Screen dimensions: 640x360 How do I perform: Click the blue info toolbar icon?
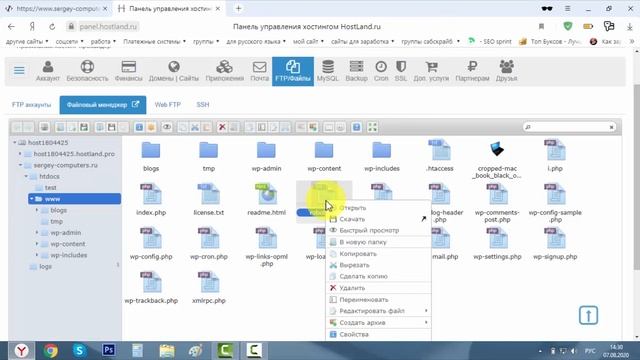coord(139,127)
